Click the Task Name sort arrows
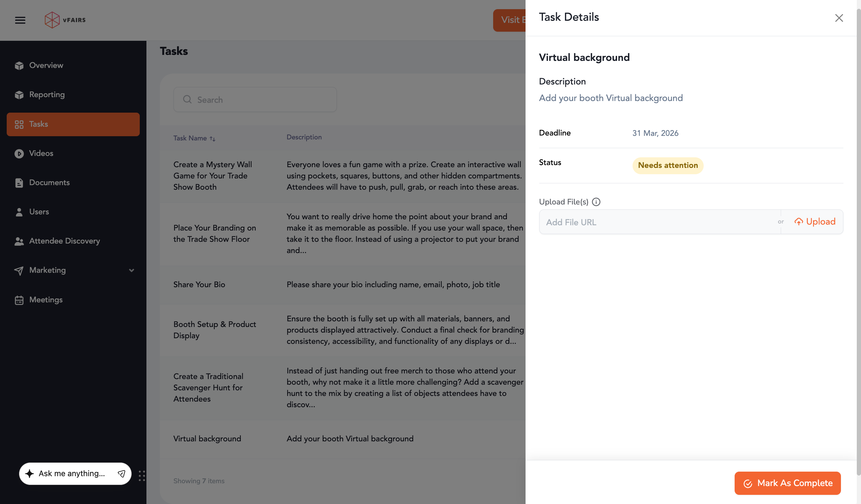This screenshot has height=504, width=861. [x=213, y=139]
